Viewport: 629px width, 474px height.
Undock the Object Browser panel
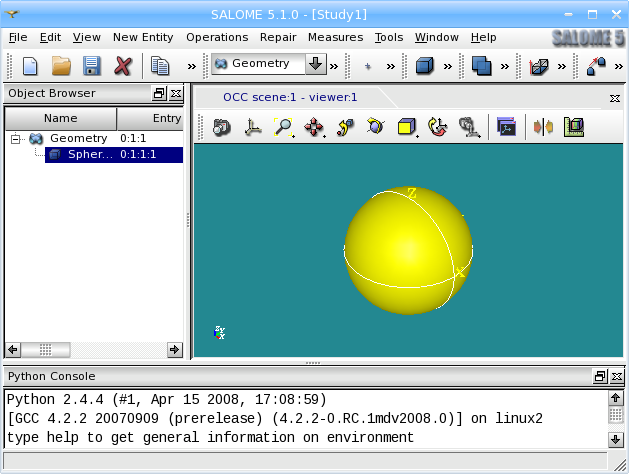(x=159, y=93)
